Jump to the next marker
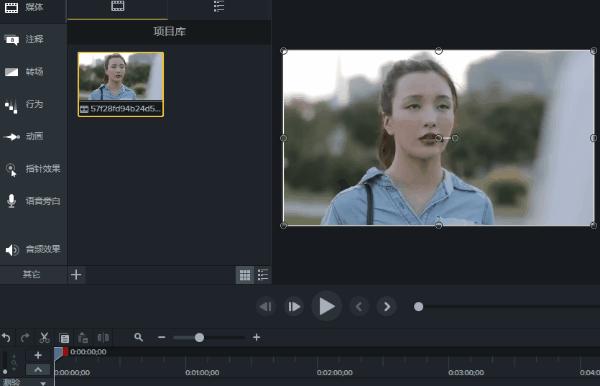 pyautogui.click(x=387, y=306)
